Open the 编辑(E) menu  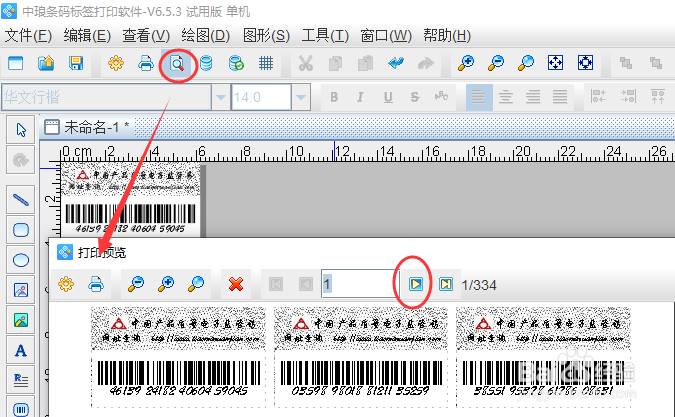pos(87,35)
